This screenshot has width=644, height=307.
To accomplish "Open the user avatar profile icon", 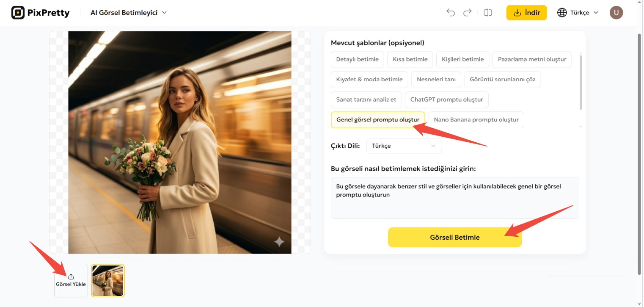I will click(x=616, y=12).
